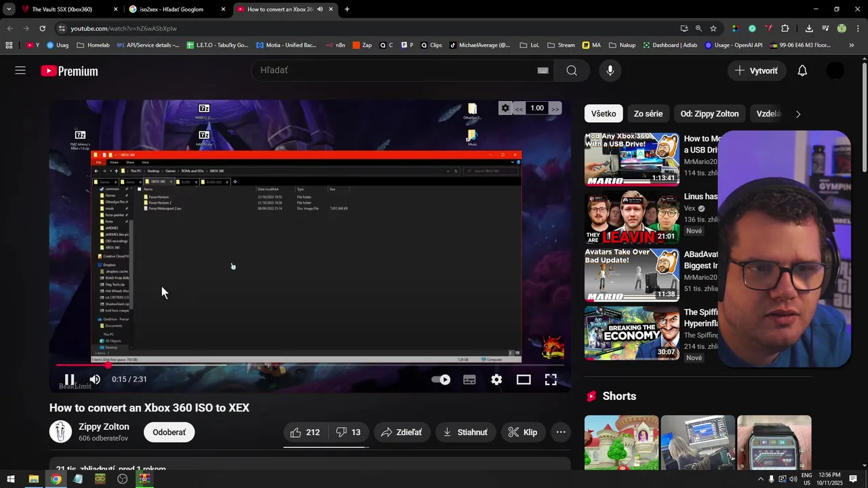Open more actions three-dot menu
Image resolution: width=868 pixels, height=488 pixels.
tap(561, 432)
